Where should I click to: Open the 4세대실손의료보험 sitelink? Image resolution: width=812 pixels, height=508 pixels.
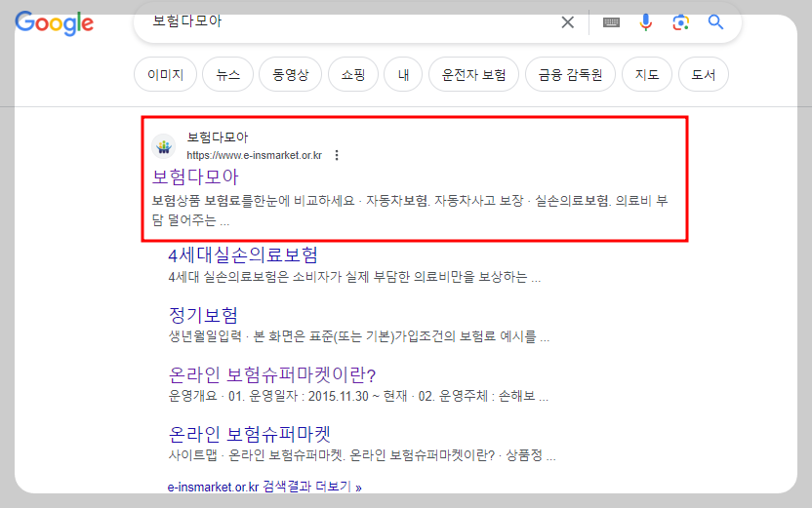click(243, 255)
